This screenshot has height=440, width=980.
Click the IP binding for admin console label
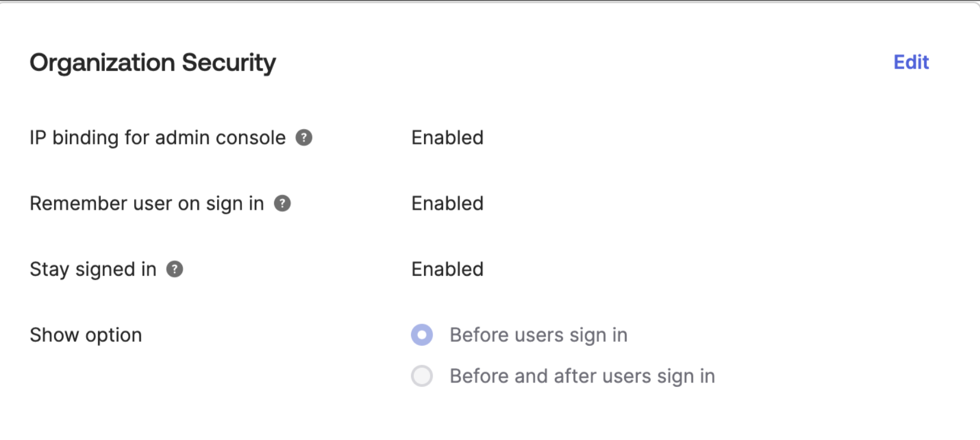point(157,138)
